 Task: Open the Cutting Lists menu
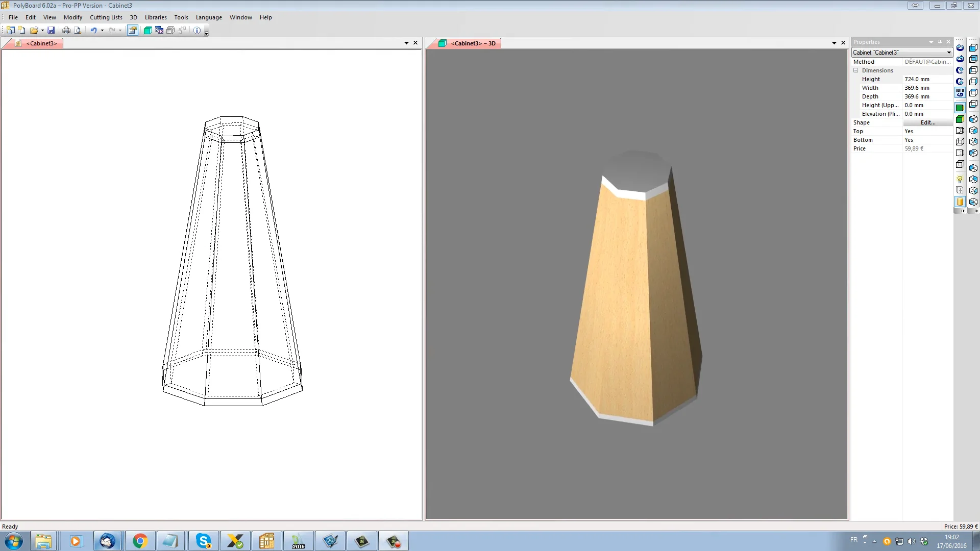[106, 17]
